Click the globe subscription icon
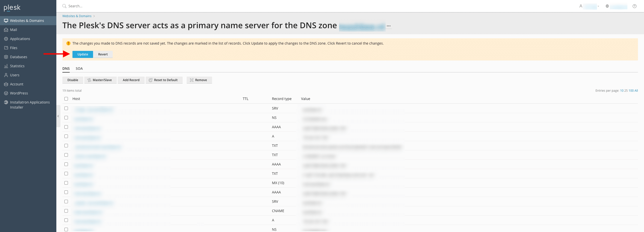The width and height of the screenshot is (644, 232). tap(607, 6)
